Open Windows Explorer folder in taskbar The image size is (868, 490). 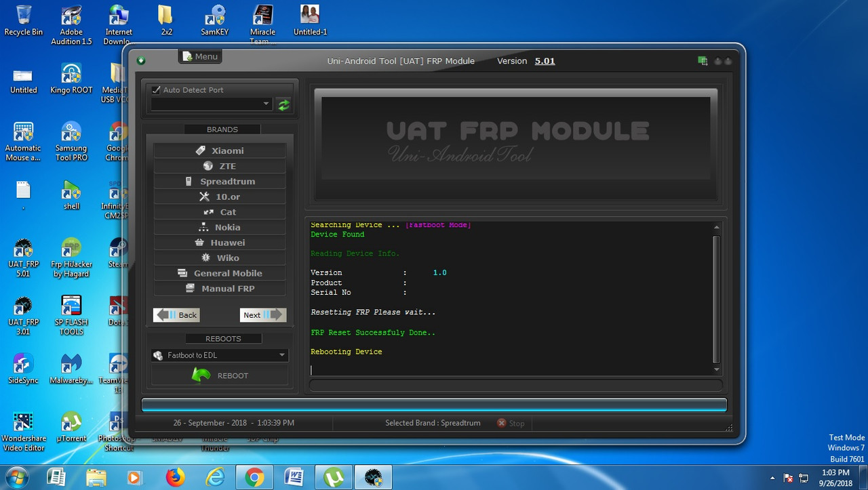96,478
